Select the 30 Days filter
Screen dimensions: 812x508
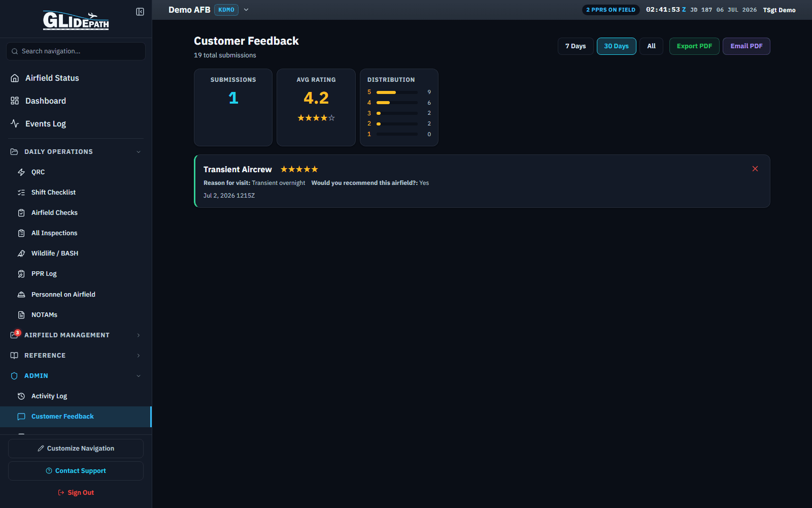[x=616, y=46]
